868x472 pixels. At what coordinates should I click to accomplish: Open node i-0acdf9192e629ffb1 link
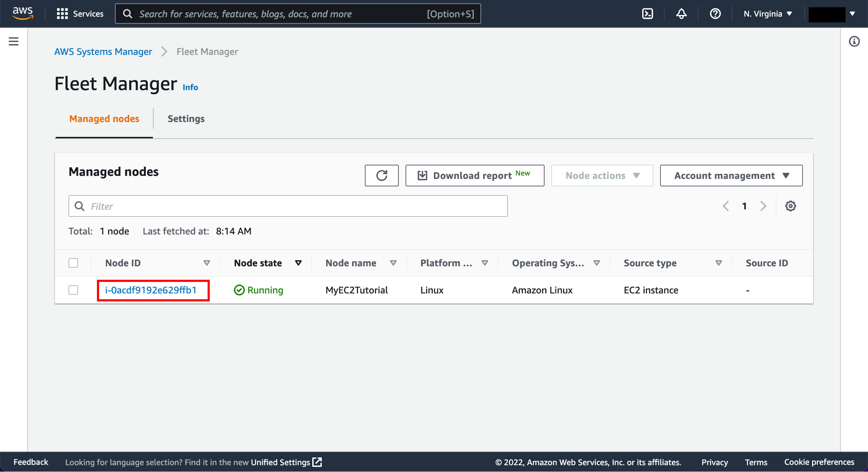click(x=151, y=290)
